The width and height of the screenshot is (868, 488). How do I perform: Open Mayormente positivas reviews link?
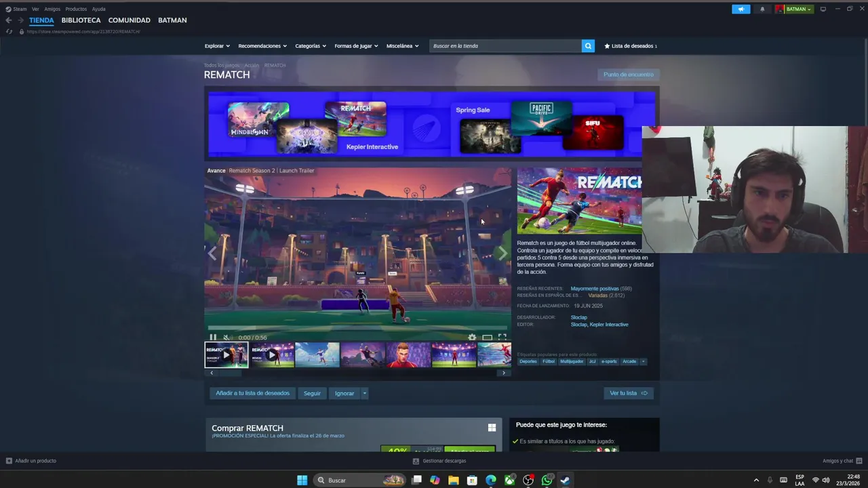point(595,289)
